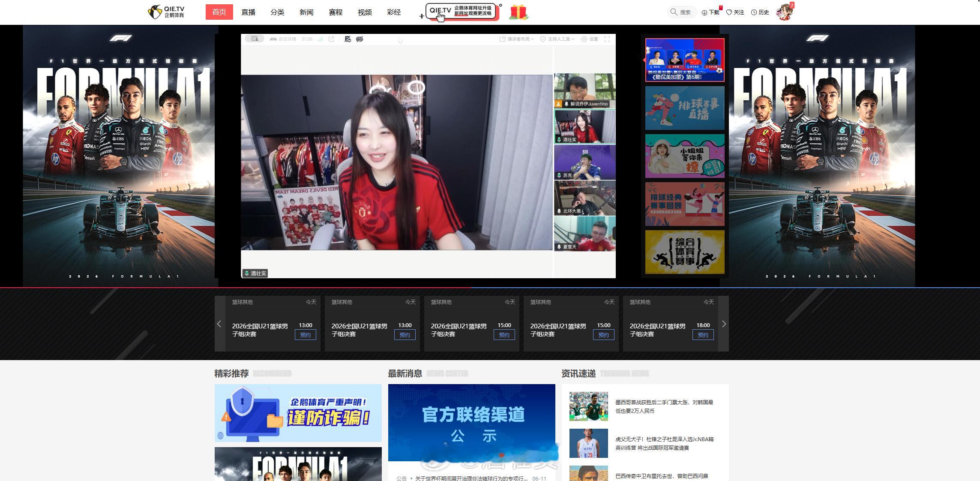Click the left Formula 1 side banner
The image size is (980, 481).
(x=119, y=156)
